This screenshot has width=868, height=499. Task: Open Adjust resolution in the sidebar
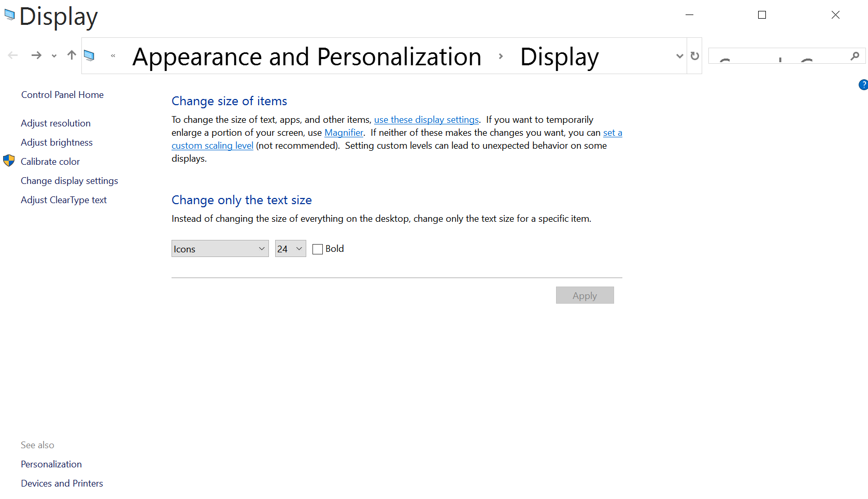point(55,123)
